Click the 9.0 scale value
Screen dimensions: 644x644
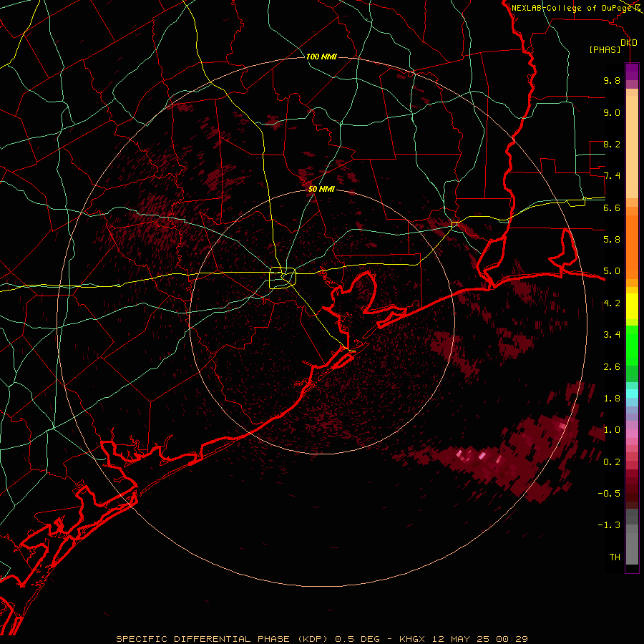click(612, 113)
